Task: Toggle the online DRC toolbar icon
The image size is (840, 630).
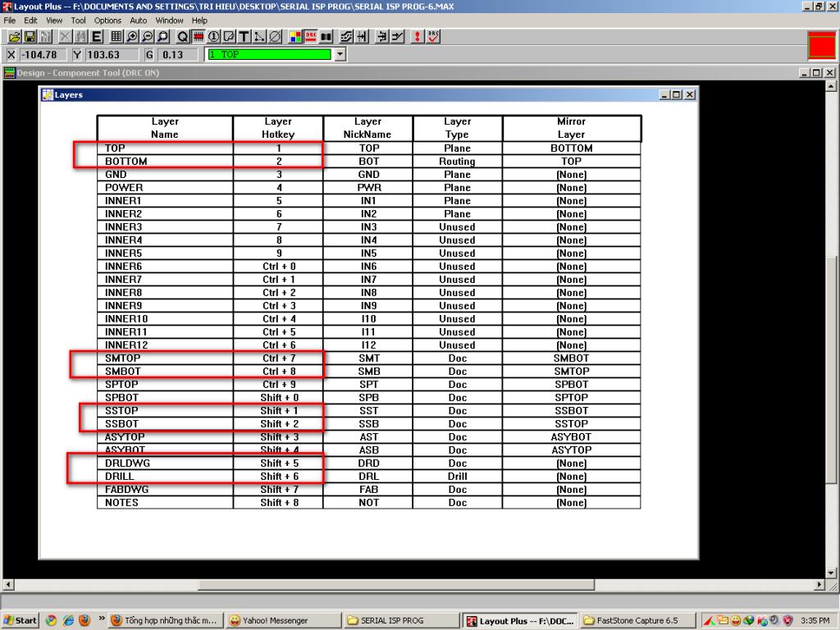Action: (x=310, y=36)
